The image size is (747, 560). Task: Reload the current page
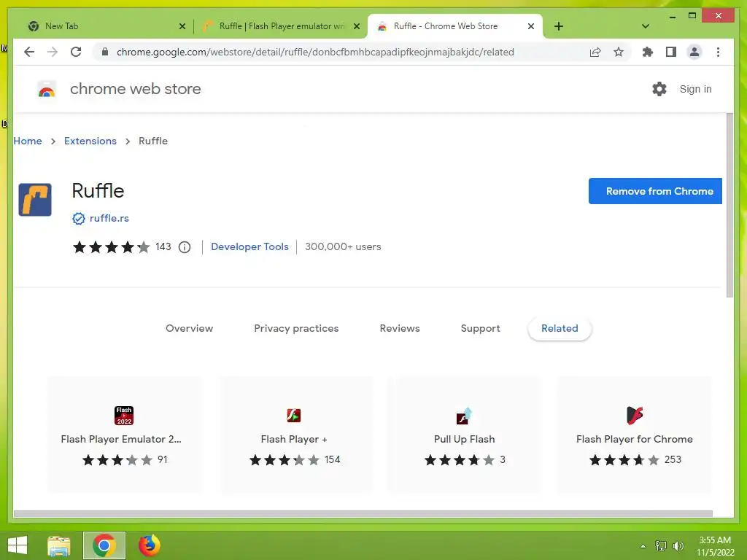click(x=76, y=52)
